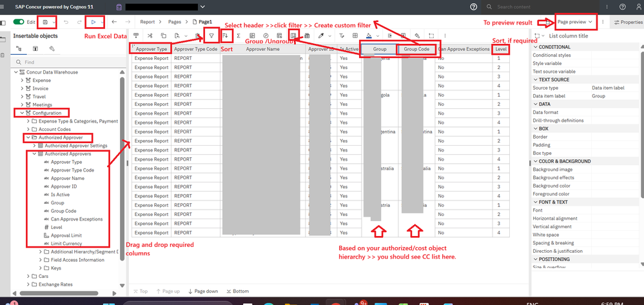Click the Copy icon in list toolbar

point(164,35)
